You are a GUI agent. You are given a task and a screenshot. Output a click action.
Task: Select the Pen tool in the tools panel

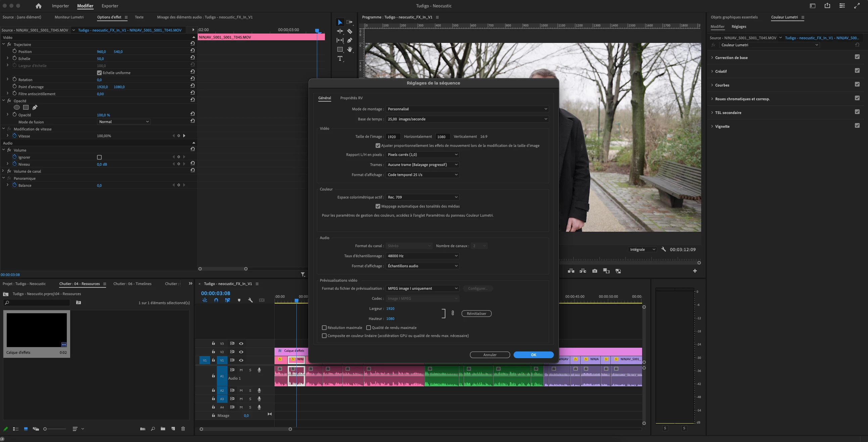350,40
